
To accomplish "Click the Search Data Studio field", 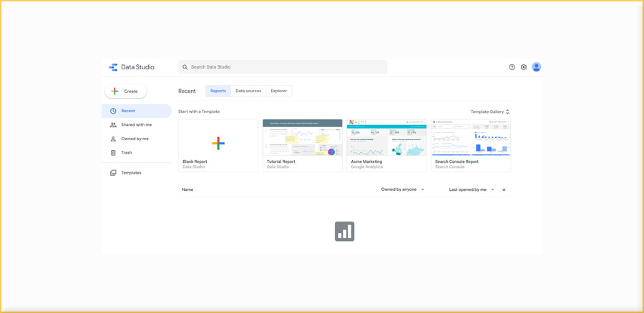I will [x=283, y=67].
